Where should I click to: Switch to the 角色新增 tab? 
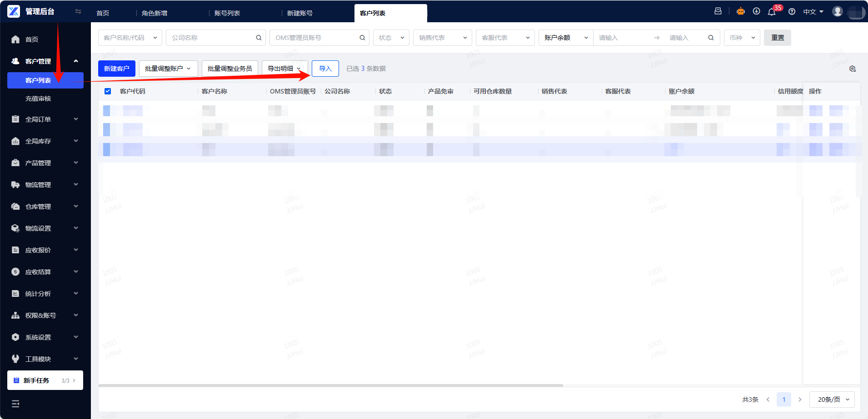point(155,13)
